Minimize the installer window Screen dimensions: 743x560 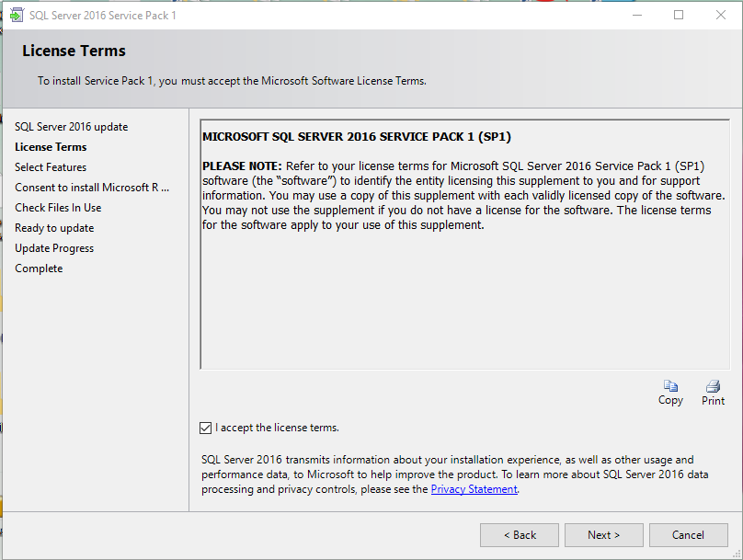[636, 14]
